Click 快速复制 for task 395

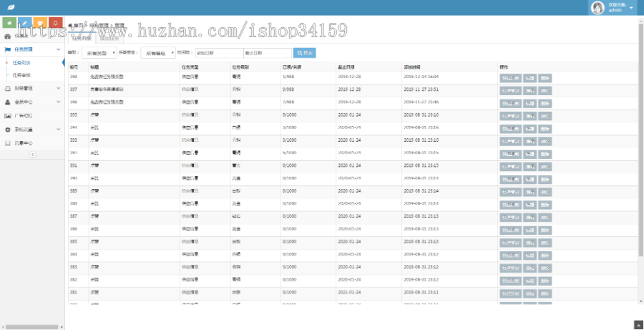pos(510,116)
